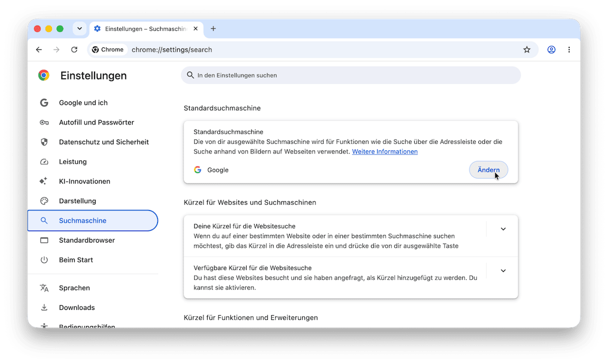The image size is (608, 364).
Task: Click the download arrow icon for Downloads
Action: tap(44, 307)
